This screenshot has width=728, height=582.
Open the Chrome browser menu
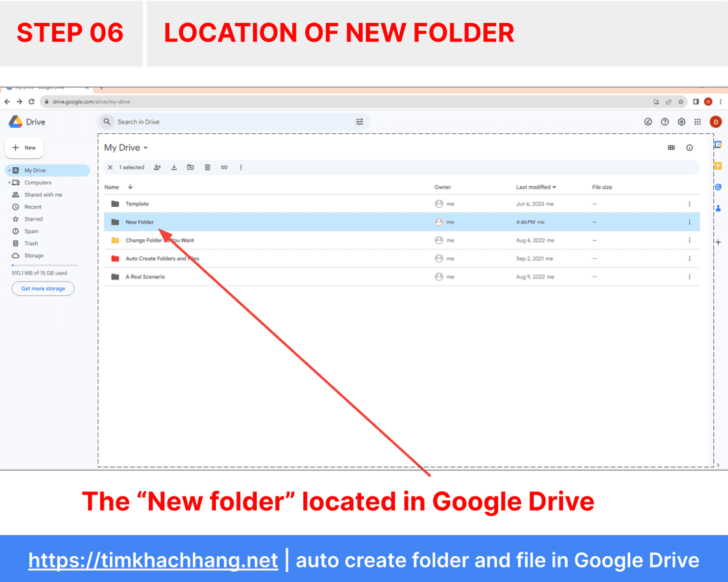(x=720, y=101)
